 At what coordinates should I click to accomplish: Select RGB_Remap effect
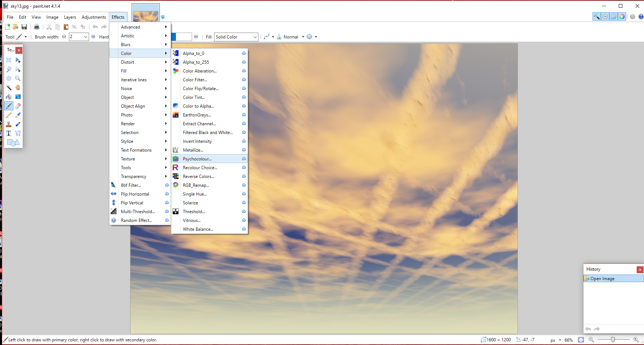coord(209,185)
